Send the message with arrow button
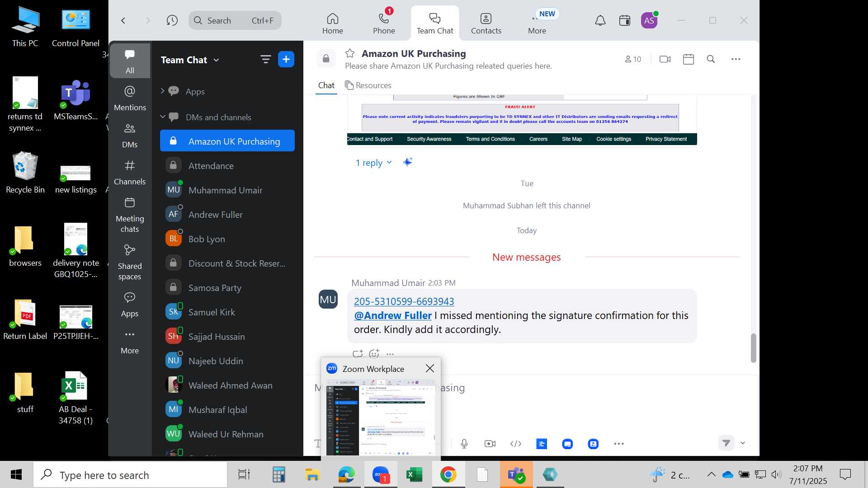The width and height of the screenshot is (868, 488). coord(726,443)
